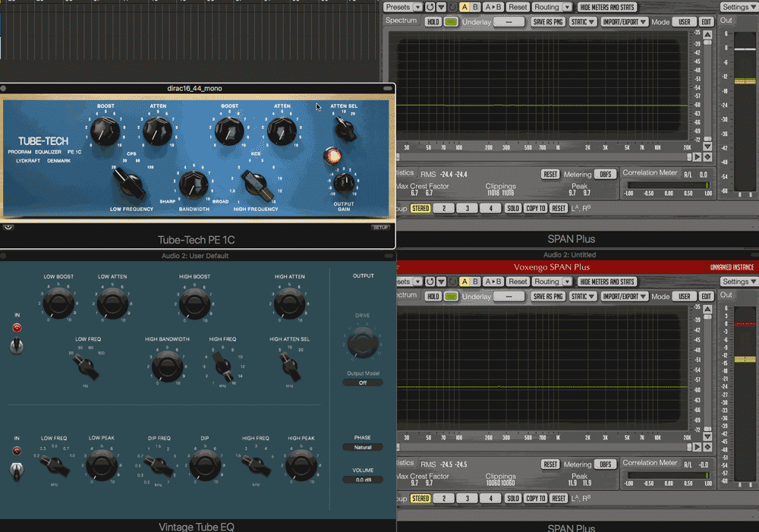Click range scroll-up arrow in bottom SPAN spectrum
Screen dimensions: 759x532
point(707,309)
